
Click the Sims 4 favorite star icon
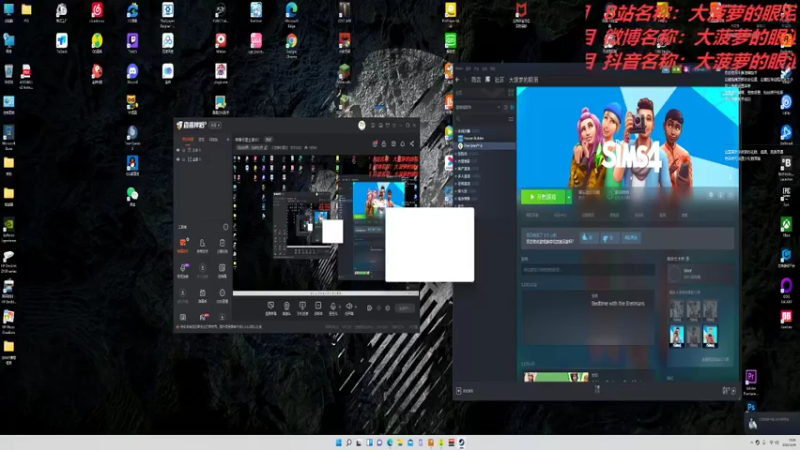tap(731, 195)
